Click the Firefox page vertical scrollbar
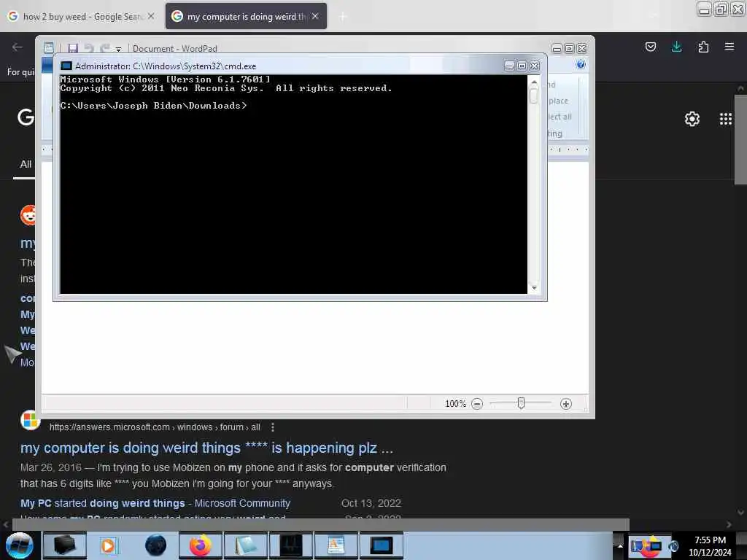Viewport: 747px width, 560px height. (740, 139)
